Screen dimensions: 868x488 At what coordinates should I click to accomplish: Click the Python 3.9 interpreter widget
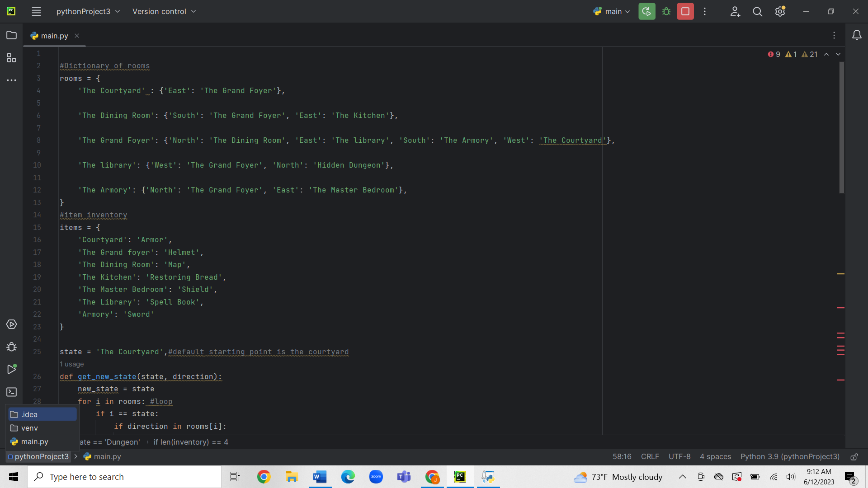pyautogui.click(x=789, y=456)
